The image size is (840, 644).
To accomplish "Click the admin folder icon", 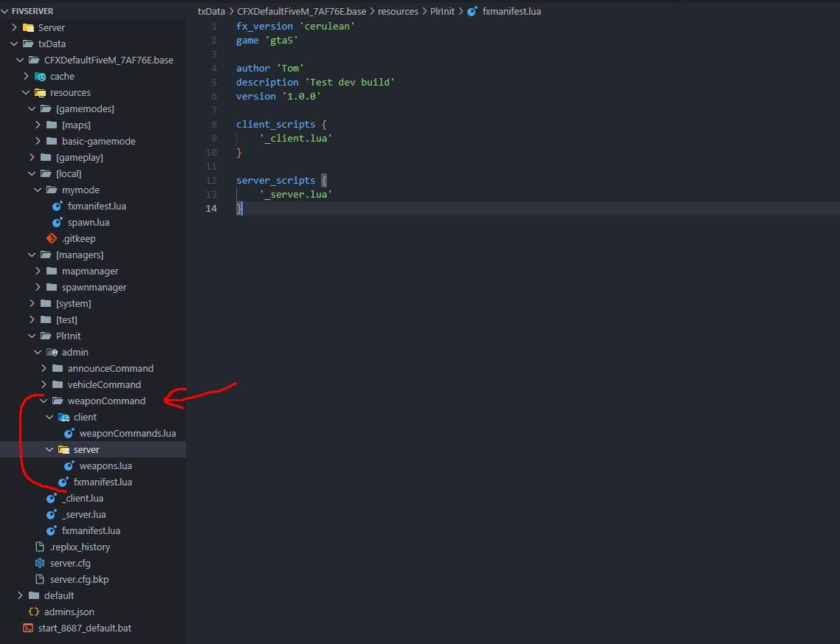I will [52, 352].
